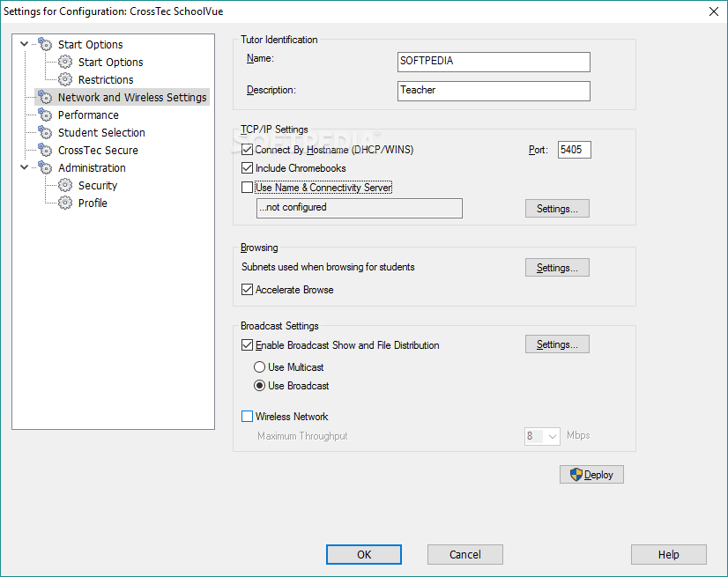Open Student Selection settings page
728x577 pixels.
coord(101,133)
